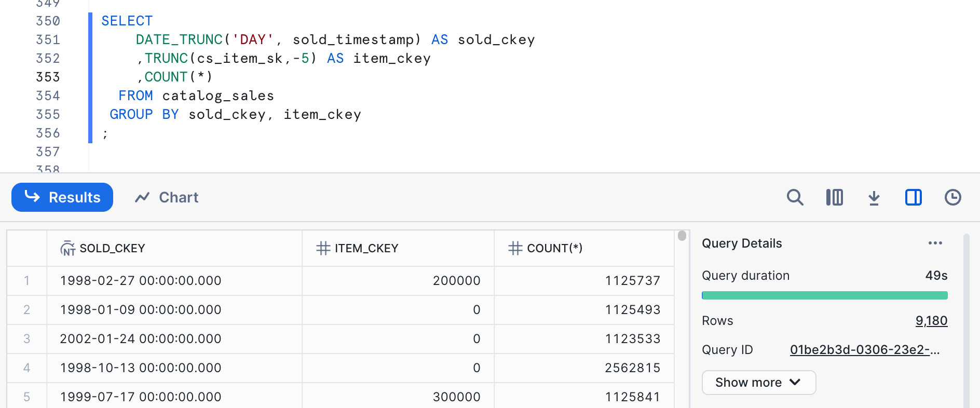Open the 9,180 rows link
This screenshot has width=980, height=408.
pos(931,321)
